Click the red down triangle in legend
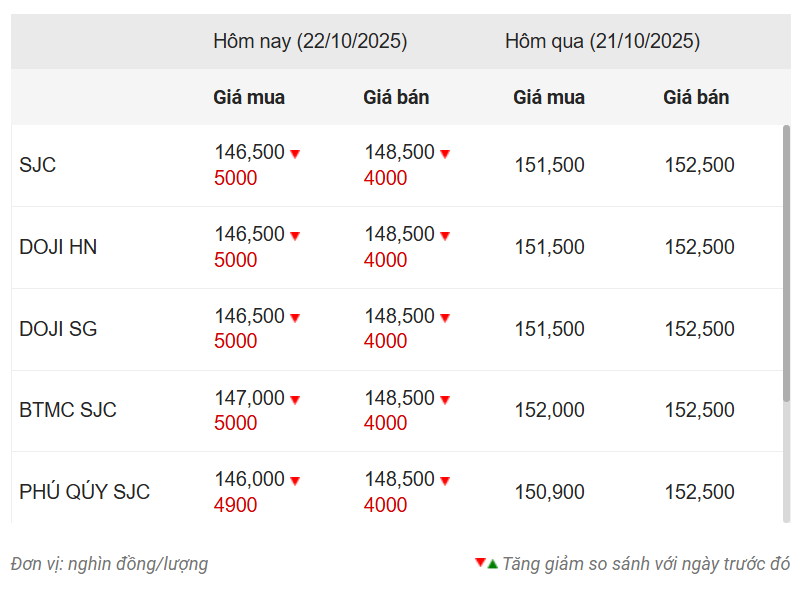The image size is (801, 601). pos(480,563)
